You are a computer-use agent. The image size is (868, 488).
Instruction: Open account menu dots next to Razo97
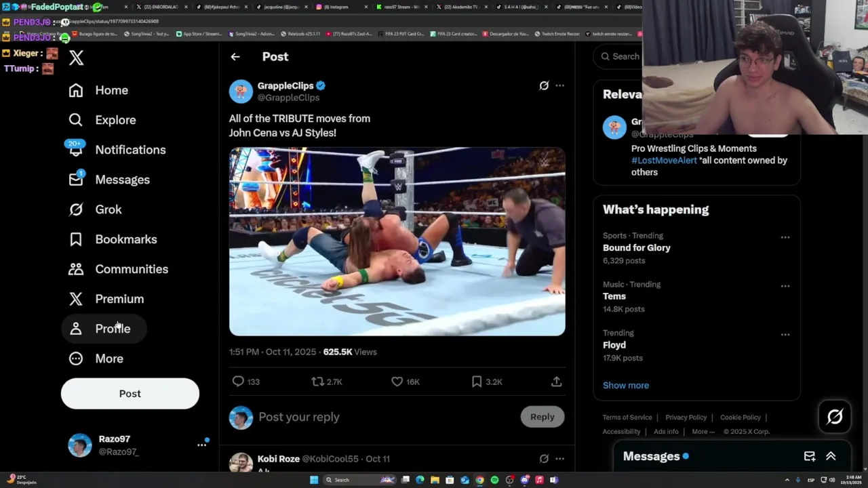click(x=201, y=445)
